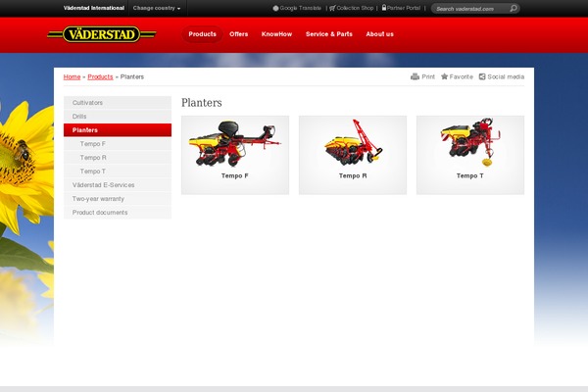588x392 pixels.
Task: Open Product documents in sidebar
Action: [x=118, y=213]
